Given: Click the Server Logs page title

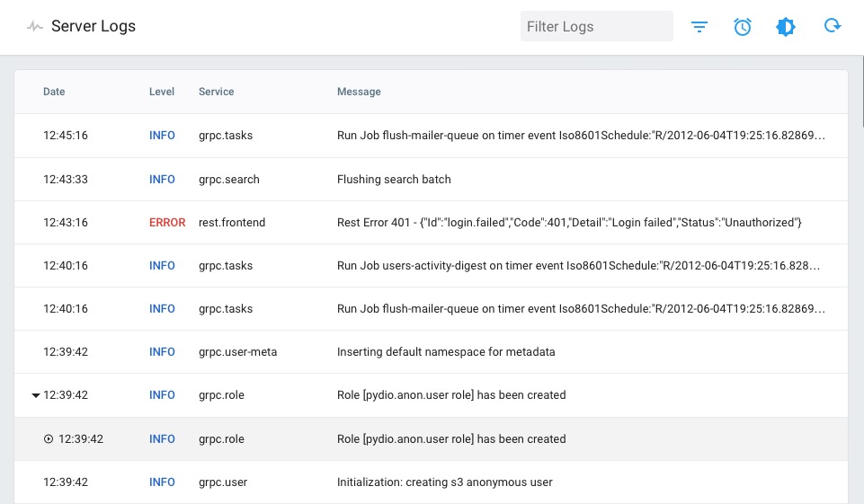Looking at the screenshot, I should pyautogui.click(x=94, y=26).
